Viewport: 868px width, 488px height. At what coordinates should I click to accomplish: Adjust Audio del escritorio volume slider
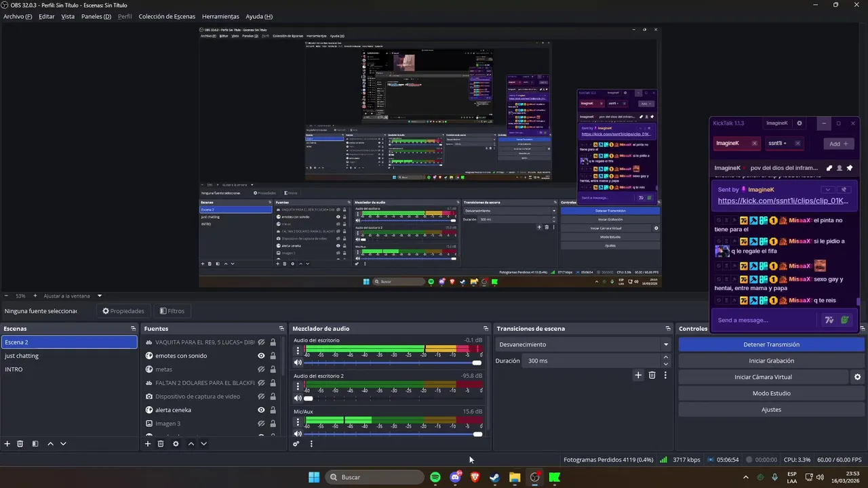(392, 363)
